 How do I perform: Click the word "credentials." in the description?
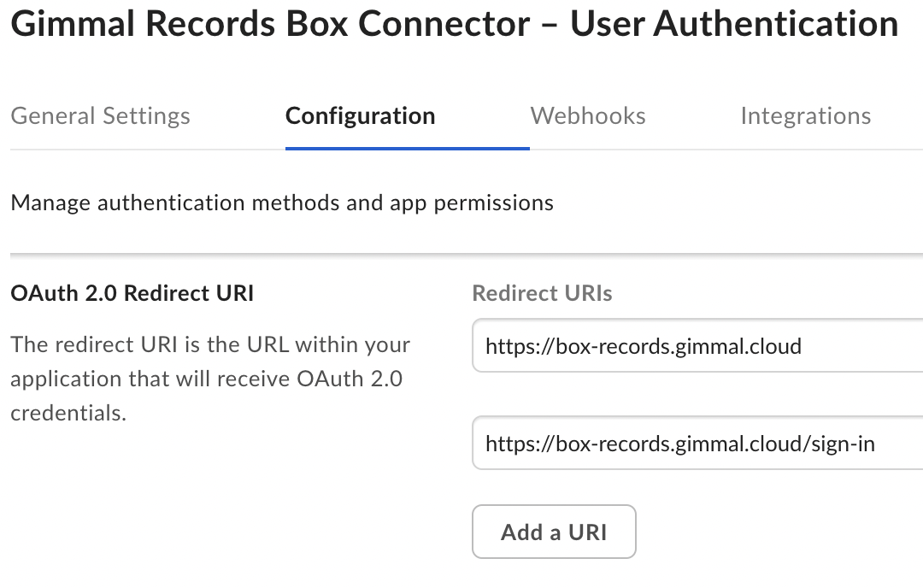pyautogui.click(x=68, y=414)
